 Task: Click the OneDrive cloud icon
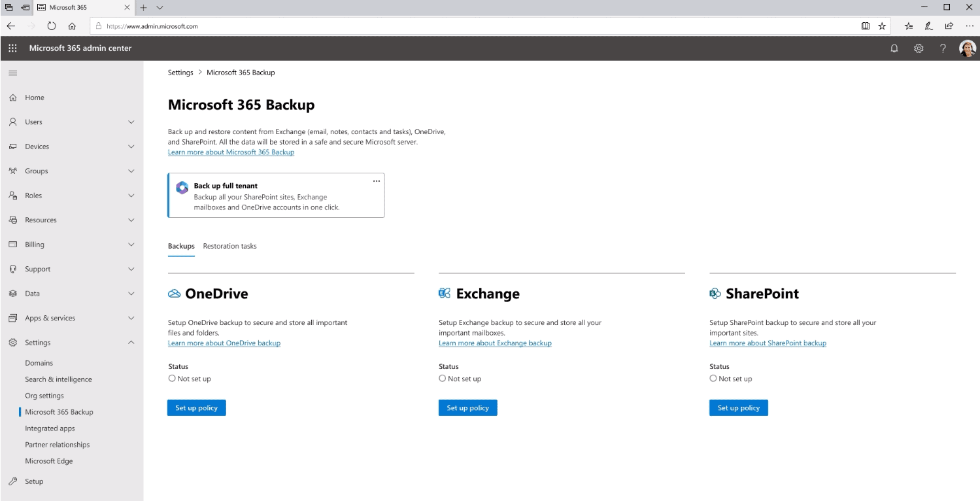(174, 294)
